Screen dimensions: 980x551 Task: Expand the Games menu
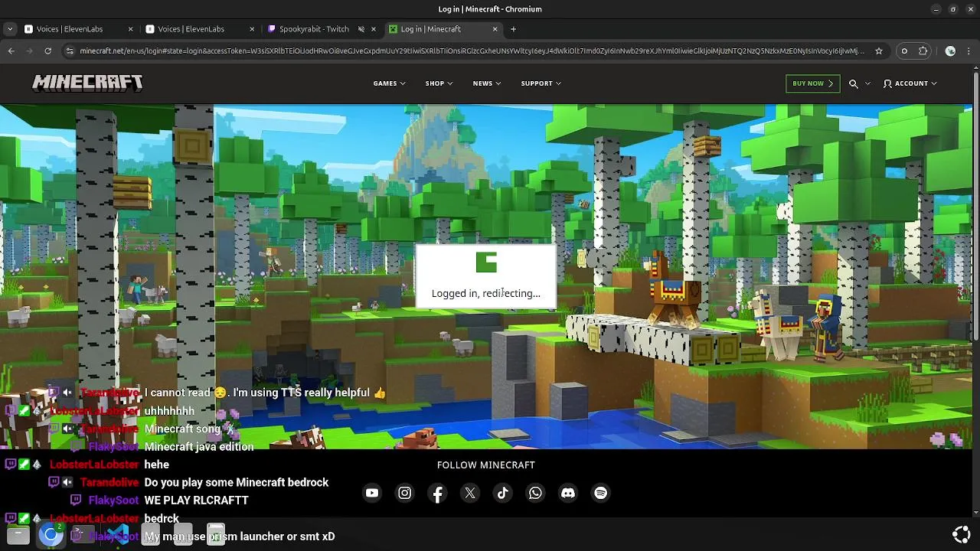[389, 83]
